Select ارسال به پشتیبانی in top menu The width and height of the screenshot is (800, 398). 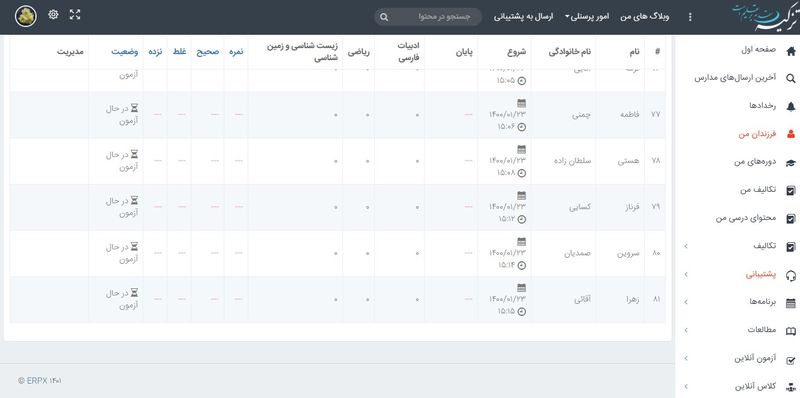[523, 17]
